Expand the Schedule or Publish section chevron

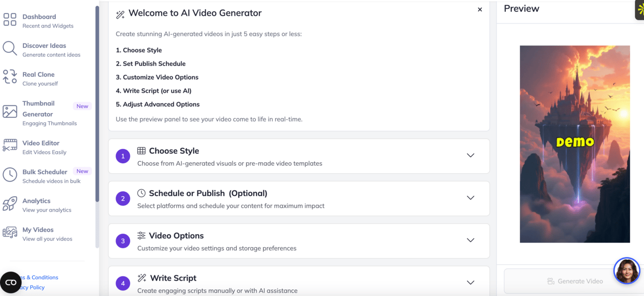pyautogui.click(x=471, y=198)
